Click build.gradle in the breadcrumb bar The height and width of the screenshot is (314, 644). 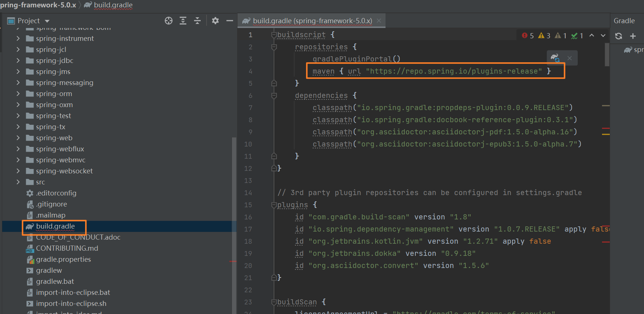[x=113, y=5]
